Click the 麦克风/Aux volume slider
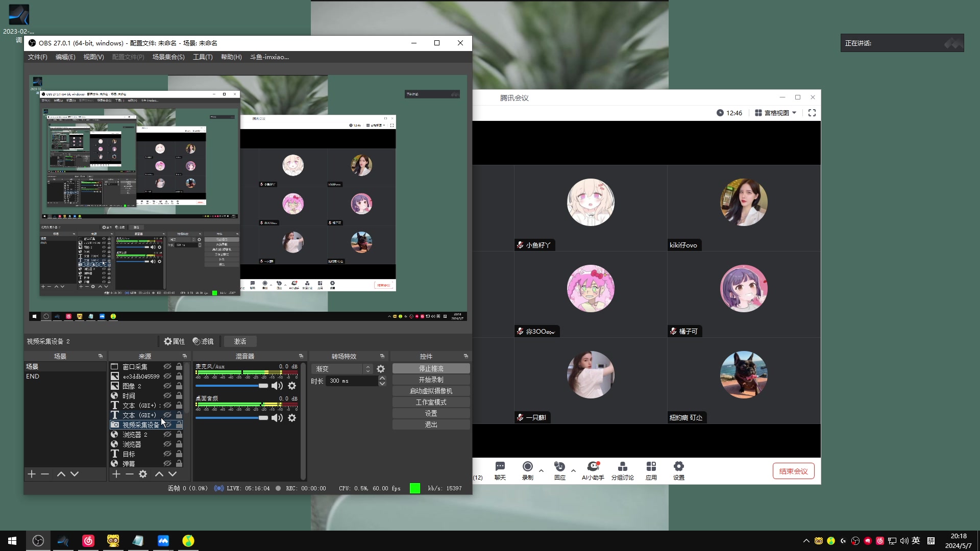Image resolution: width=980 pixels, height=551 pixels. [232, 386]
